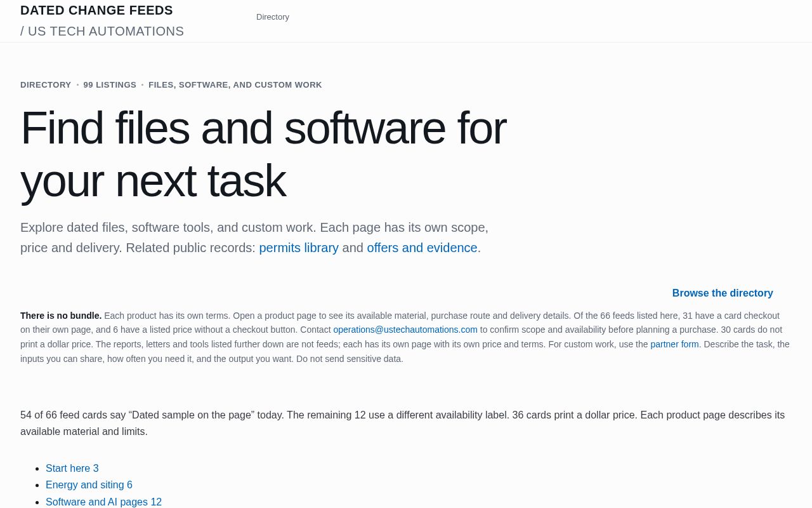Viewport: 812px width, 508px height.
Task: Jump to Energy and siting 6
Action: (89, 485)
